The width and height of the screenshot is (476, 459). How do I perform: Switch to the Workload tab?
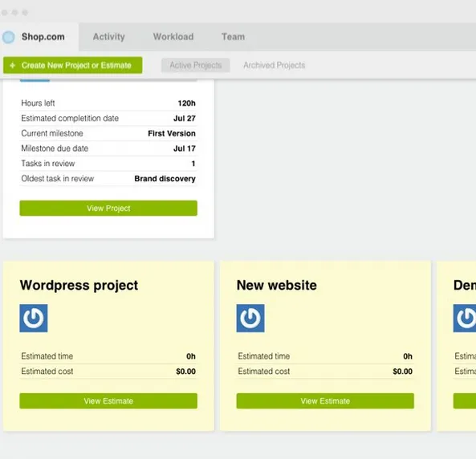click(x=173, y=37)
